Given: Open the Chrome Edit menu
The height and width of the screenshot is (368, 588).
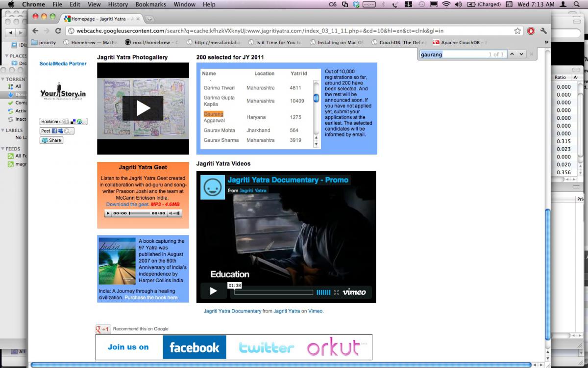Looking at the screenshot, I should pyautogui.click(x=75, y=4).
